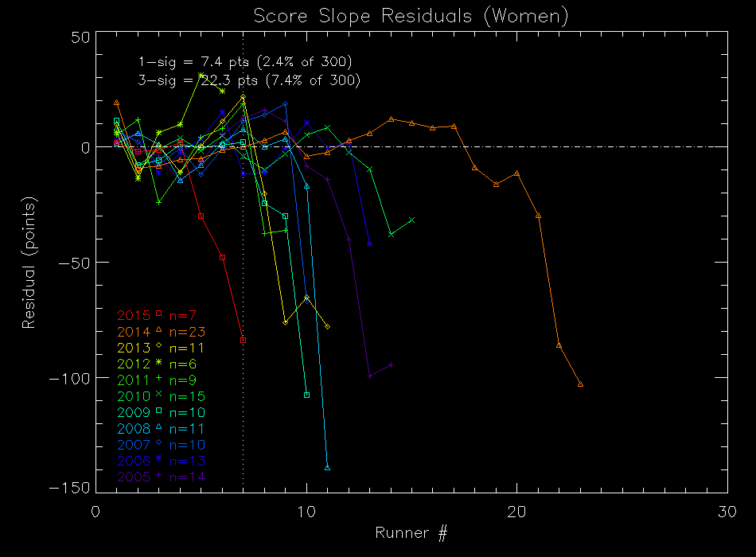Viewport: 756px width, 557px height.
Task: Click the final red square data point at runner 7
Action: point(243,340)
